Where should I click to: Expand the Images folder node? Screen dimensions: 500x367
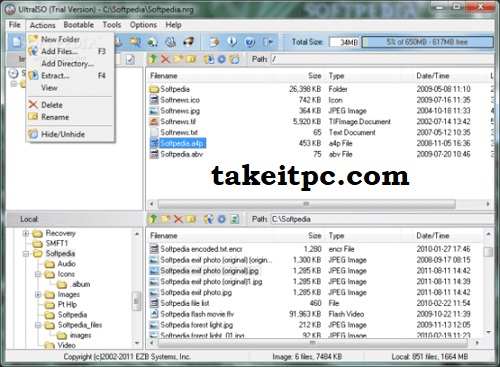tap(38, 295)
